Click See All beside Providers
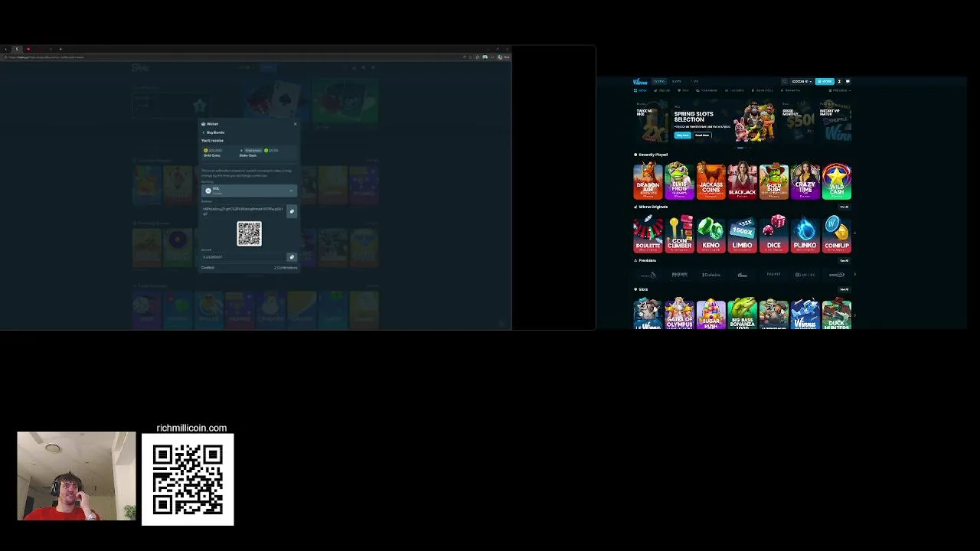Screen dimensions: 980x551 click(844, 260)
